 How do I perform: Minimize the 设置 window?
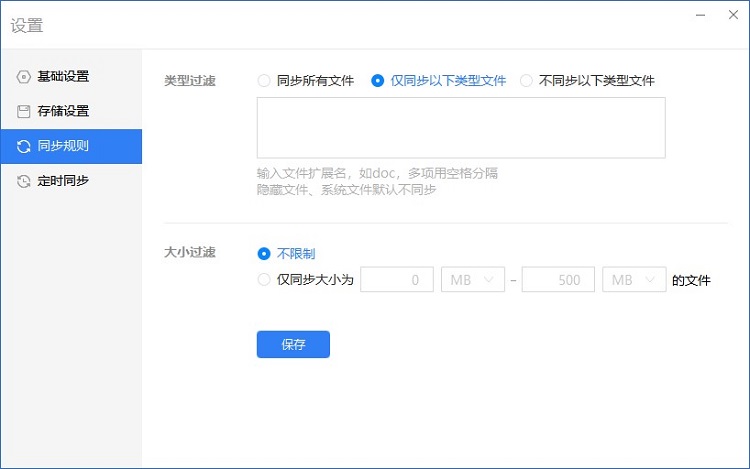[701, 15]
